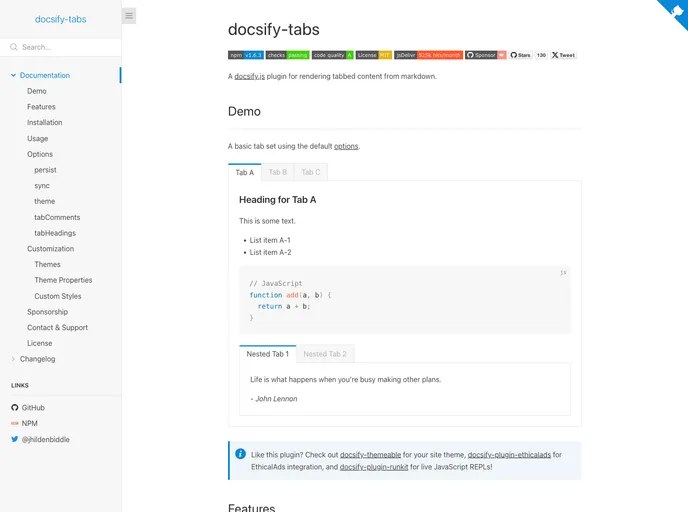Open the npm version badge
This screenshot has height=512, width=688.
246,55
